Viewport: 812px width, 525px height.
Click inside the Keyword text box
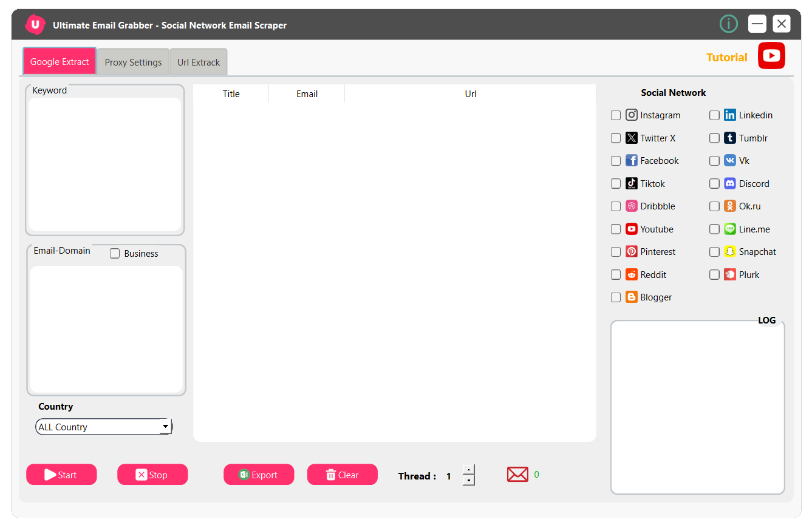105,164
